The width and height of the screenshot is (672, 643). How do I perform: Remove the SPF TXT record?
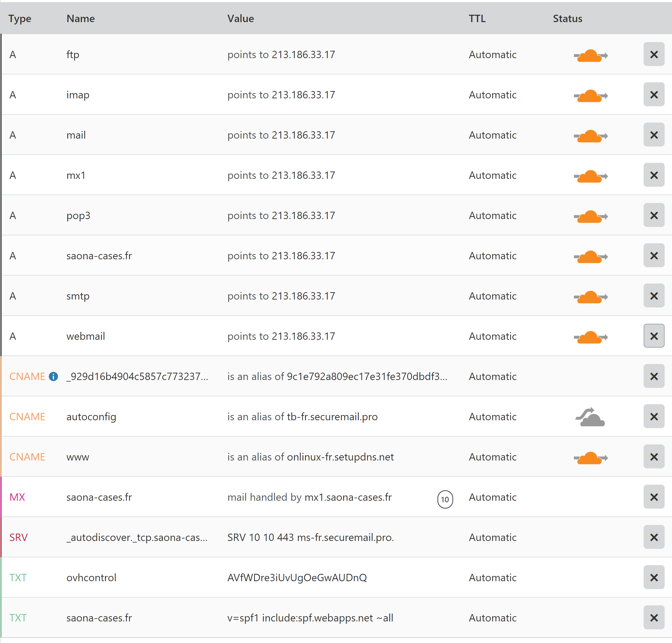tap(654, 618)
